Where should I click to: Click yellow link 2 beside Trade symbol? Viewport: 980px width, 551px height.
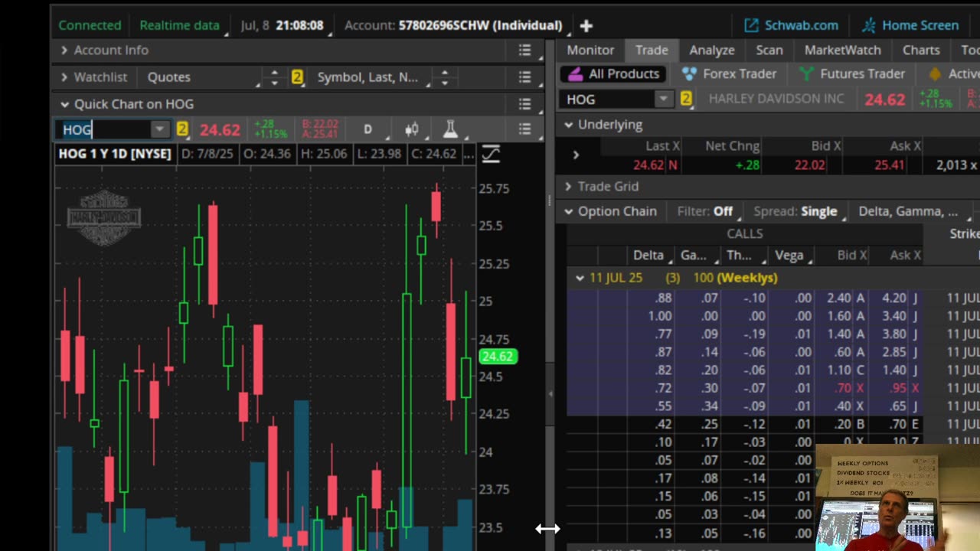[686, 99]
